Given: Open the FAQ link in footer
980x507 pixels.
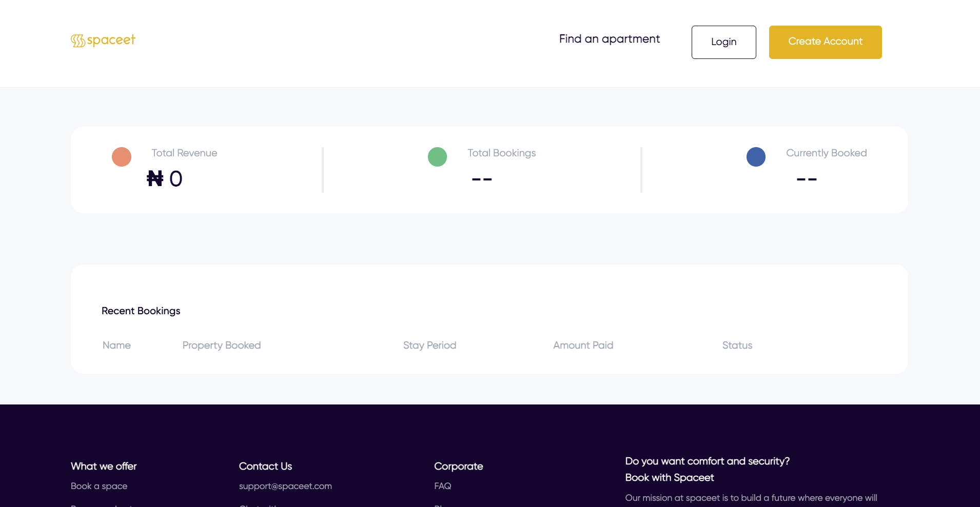Looking at the screenshot, I should [x=443, y=486].
